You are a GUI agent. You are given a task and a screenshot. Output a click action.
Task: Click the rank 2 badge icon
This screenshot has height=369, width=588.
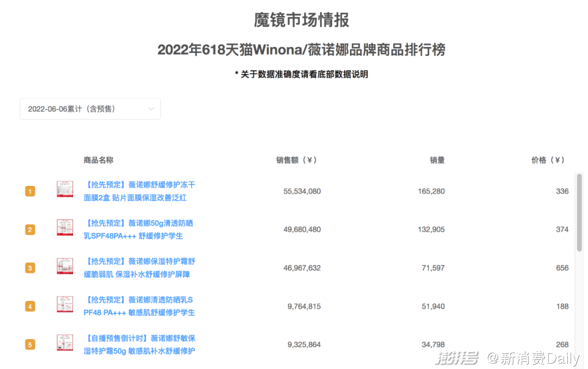pos(30,229)
